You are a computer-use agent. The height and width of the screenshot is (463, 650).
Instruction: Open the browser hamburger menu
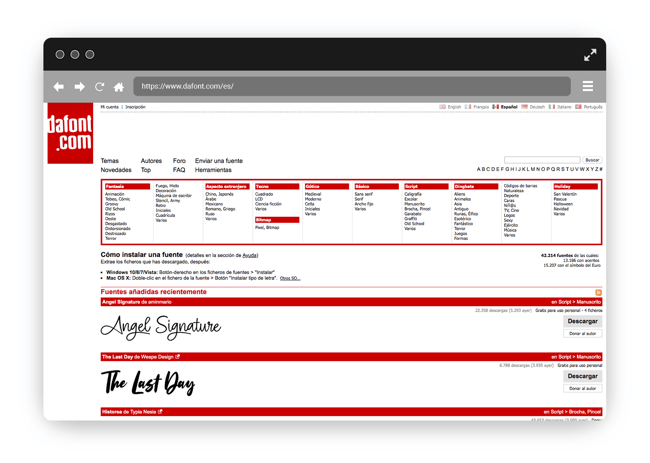tap(588, 86)
